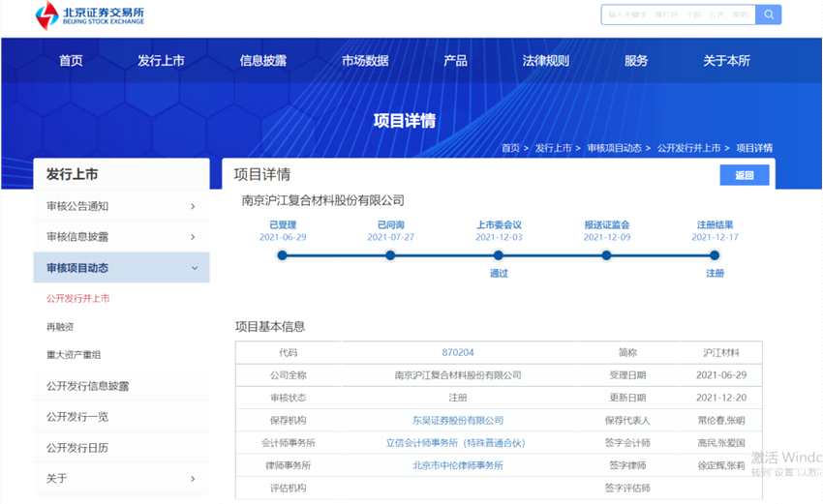
Task: Click the 受理日期 value 2021-06-29 cell
Action: click(721, 375)
